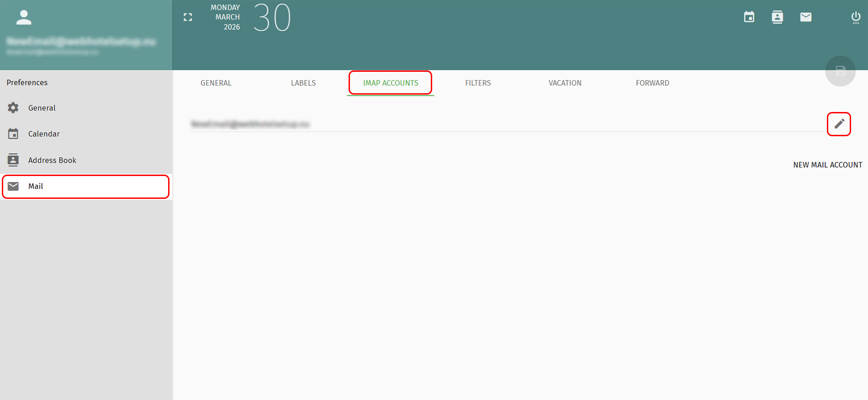Image resolution: width=868 pixels, height=400 pixels.
Task: Select Calendar preferences in the sidebar
Action: (44, 134)
